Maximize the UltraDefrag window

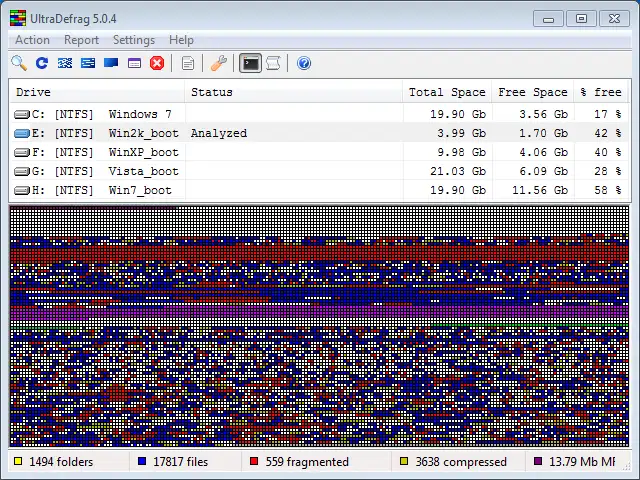(581, 19)
